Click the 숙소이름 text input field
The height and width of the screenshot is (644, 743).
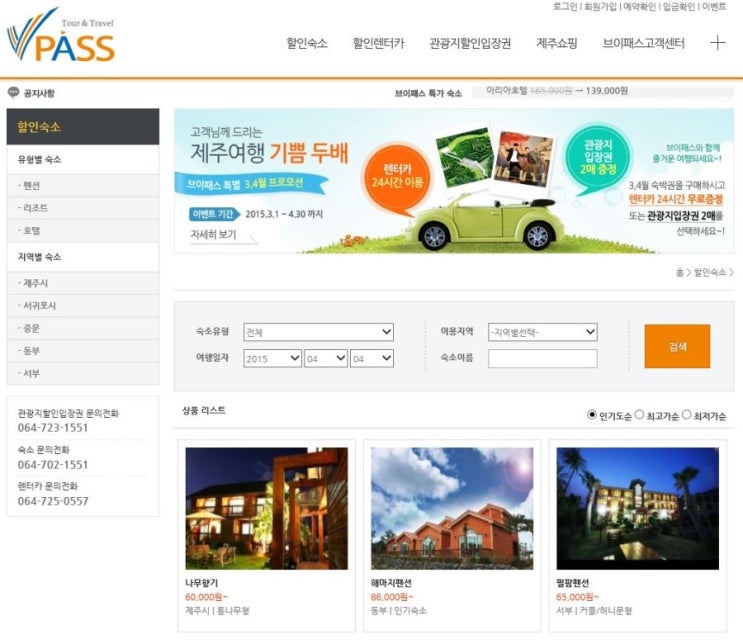click(543, 358)
